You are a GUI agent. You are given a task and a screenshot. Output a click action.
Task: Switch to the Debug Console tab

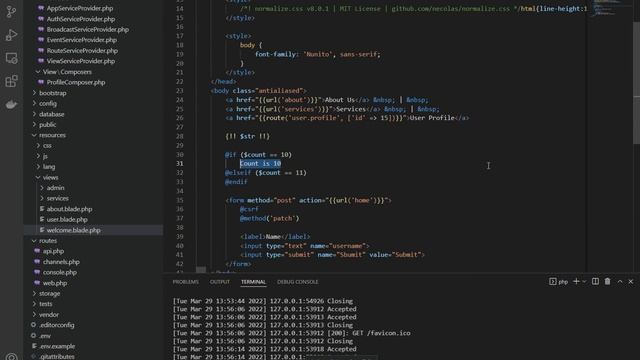click(x=298, y=282)
